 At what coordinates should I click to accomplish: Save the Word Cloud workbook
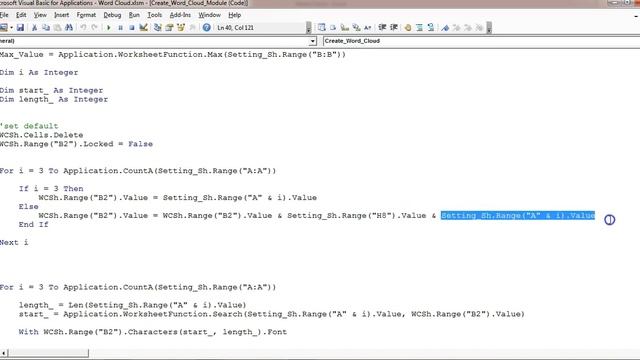(20, 27)
